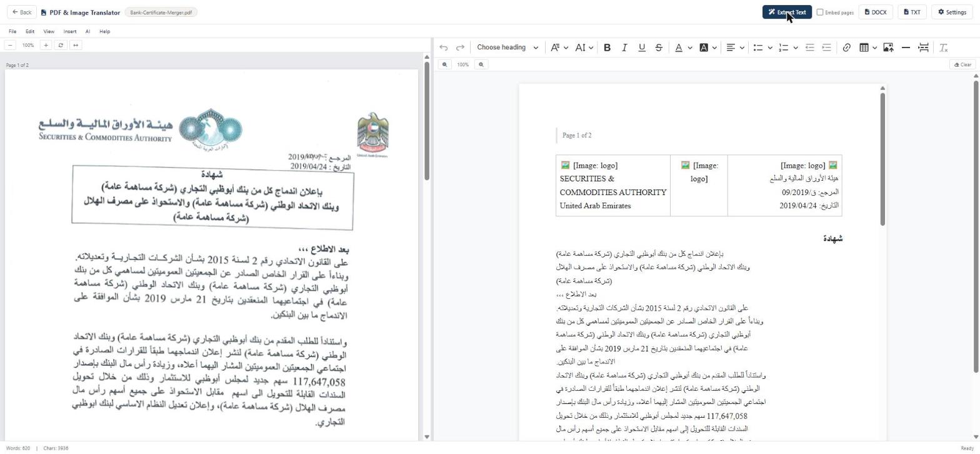
Task: Open the View menu
Action: point(48,31)
